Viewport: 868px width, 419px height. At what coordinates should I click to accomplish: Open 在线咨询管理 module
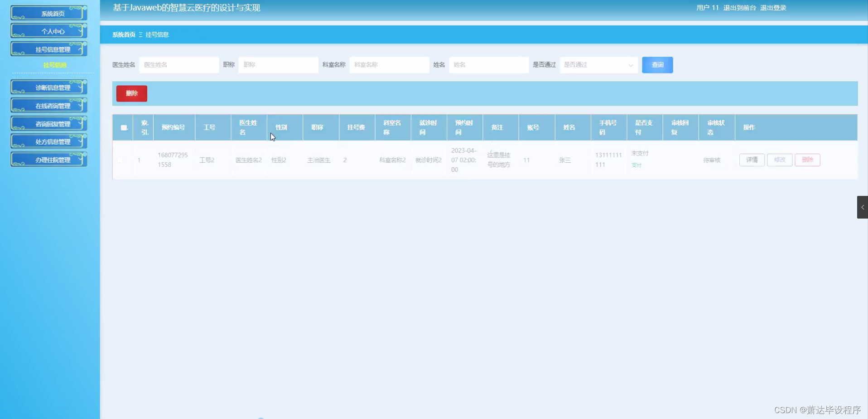(48, 105)
